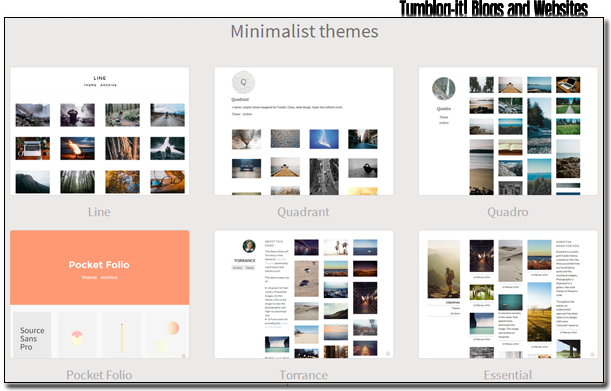Open the Quadro theme preview thumbnail
Image resolution: width=611 pixels, height=391 pixels.
click(508, 131)
